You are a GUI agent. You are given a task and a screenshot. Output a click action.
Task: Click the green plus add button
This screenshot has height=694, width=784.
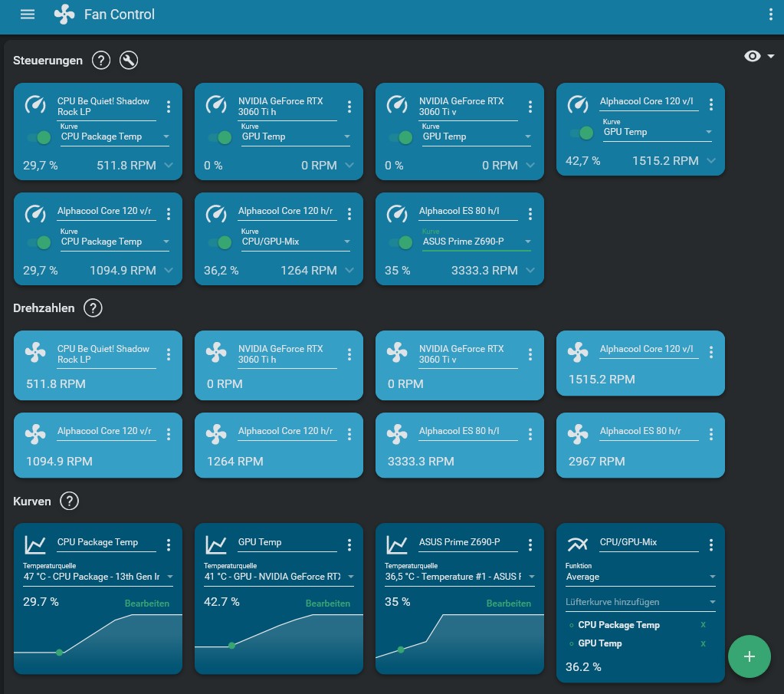pyautogui.click(x=749, y=656)
